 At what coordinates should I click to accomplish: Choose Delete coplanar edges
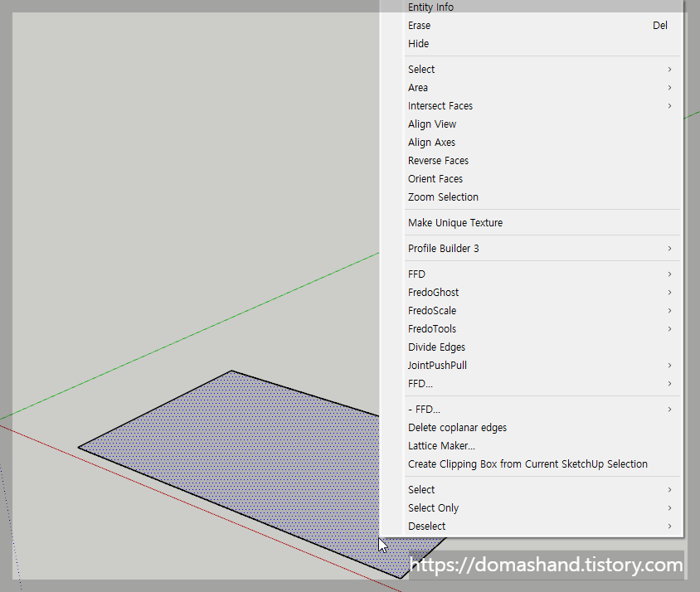531,428
